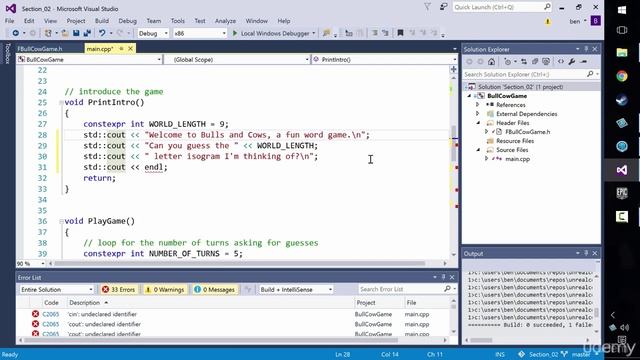
Task: Open the PrintIntro() member dropdown
Action: coord(384,60)
